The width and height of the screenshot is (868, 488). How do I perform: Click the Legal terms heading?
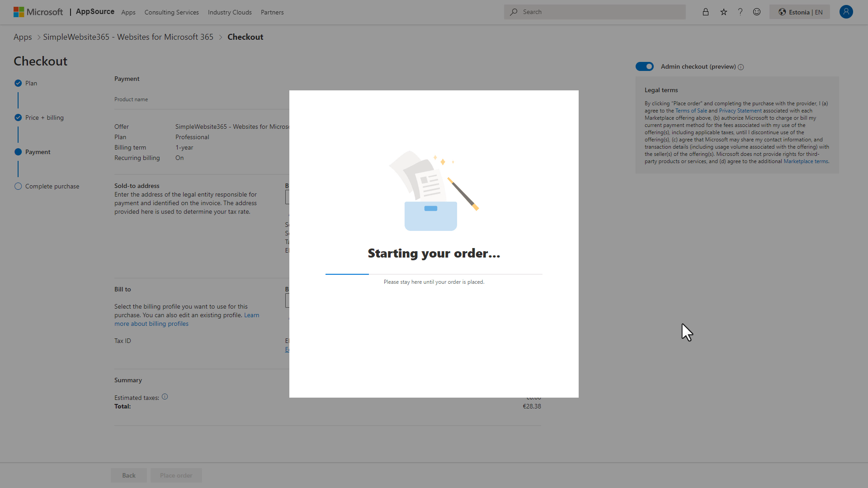coord(661,90)
